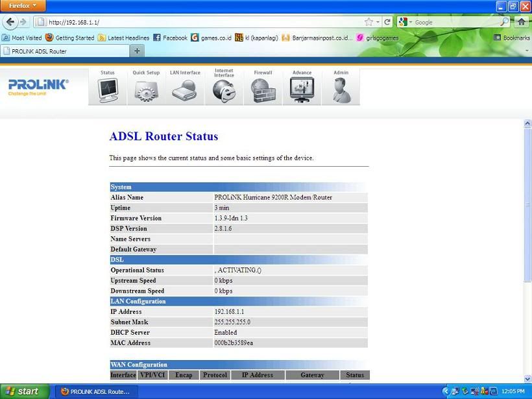This screenshot has width=532, height=399.
Task: Go to the Firefox Home page
Action: (x=522, y=22)
